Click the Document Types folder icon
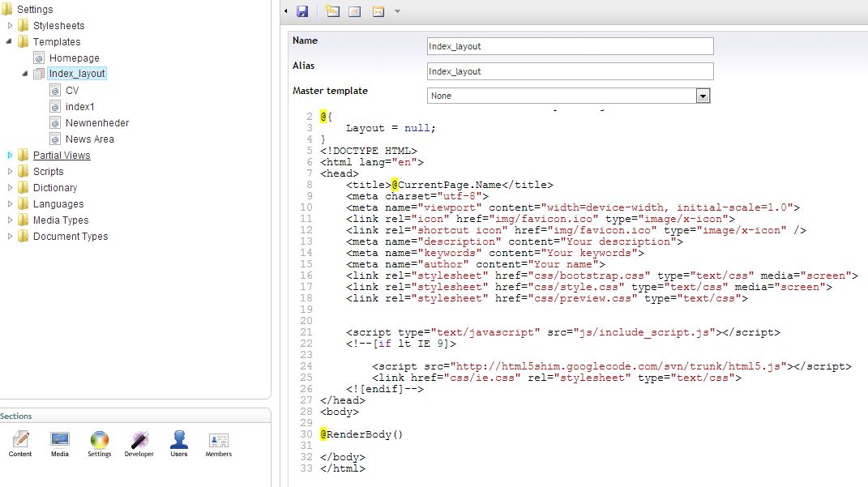 [x=23, y=237]
